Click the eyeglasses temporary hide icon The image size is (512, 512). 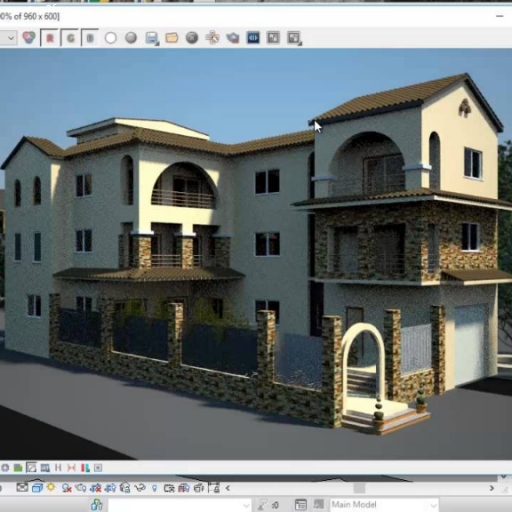pyautogui.click(x=140, y=488)
